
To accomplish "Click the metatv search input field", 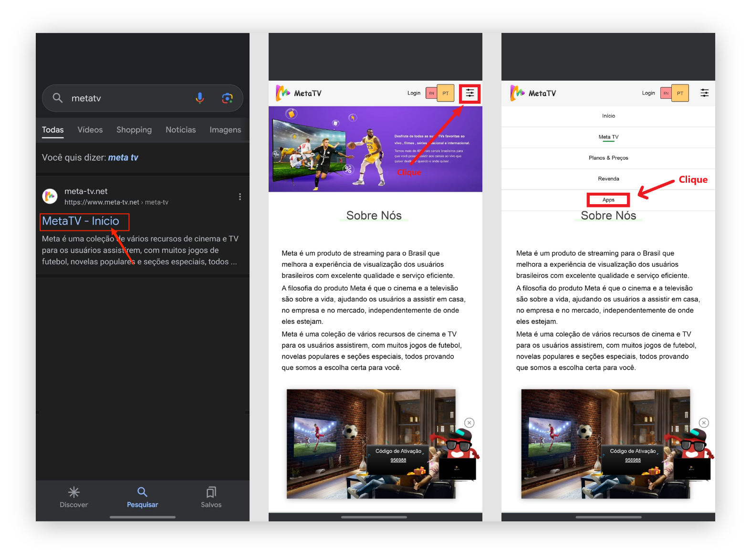I will (129, 98).
